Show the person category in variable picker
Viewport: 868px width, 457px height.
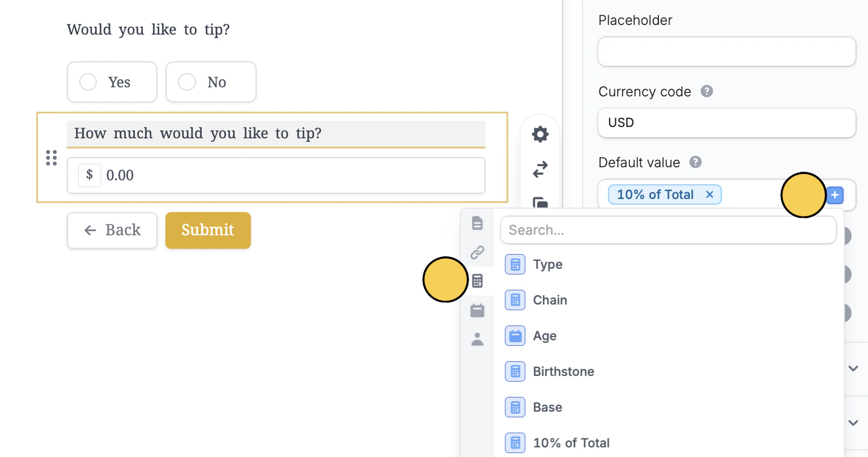[477, 339]
